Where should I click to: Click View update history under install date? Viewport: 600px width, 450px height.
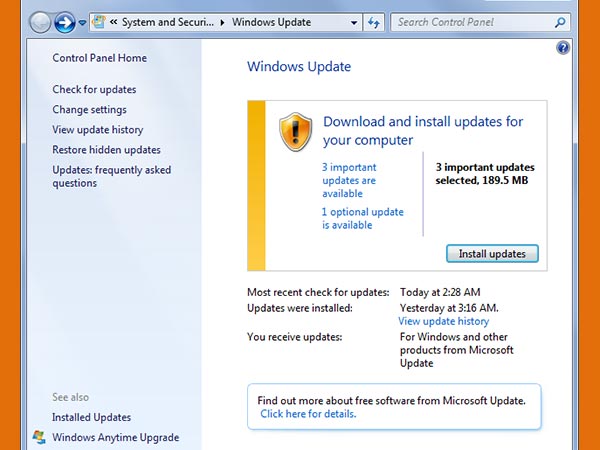click(444, 321)
